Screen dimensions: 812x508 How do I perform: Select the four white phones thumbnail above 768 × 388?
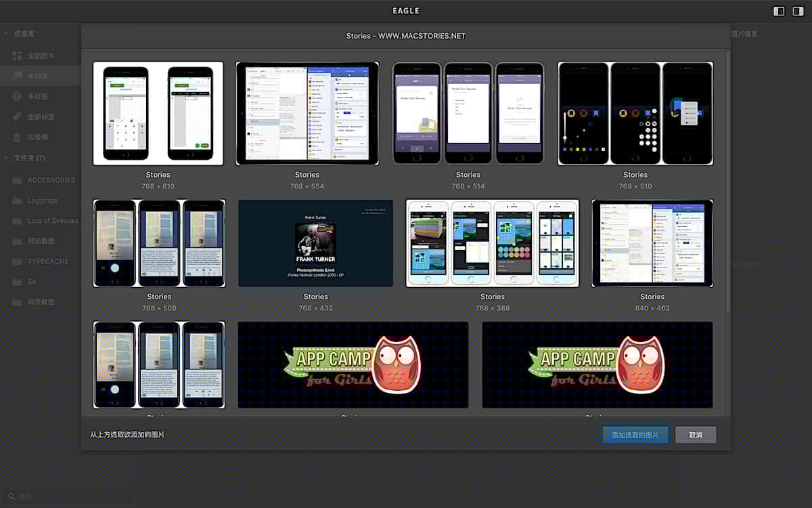pyautogui.click(x=493, y=243)
